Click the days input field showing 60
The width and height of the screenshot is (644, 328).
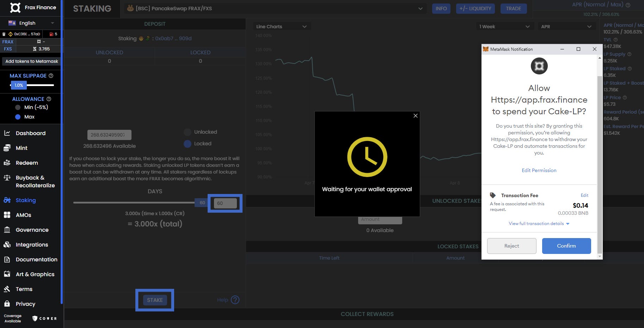[225, 203]
